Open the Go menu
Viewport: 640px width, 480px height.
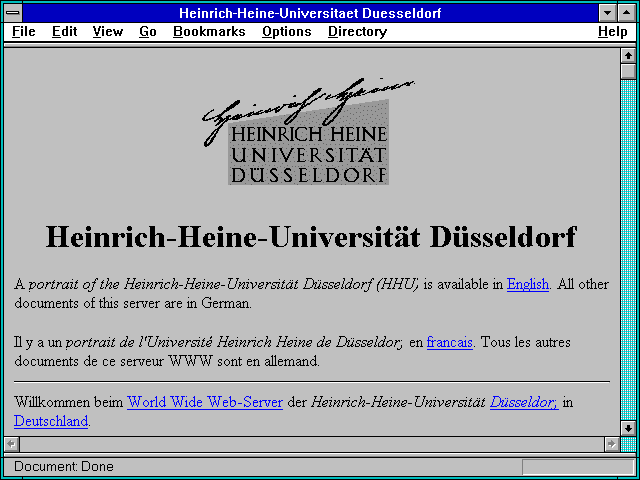[x=148, y=32]
